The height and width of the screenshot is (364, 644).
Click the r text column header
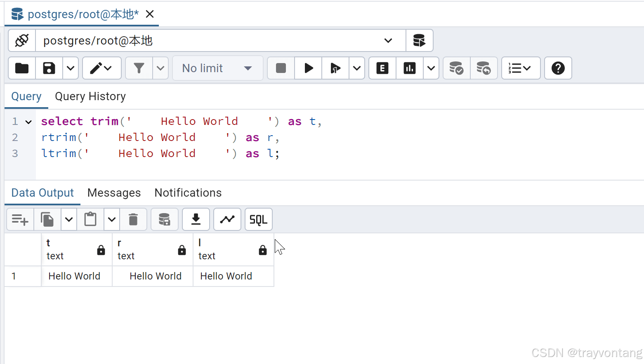pos(153,249)
